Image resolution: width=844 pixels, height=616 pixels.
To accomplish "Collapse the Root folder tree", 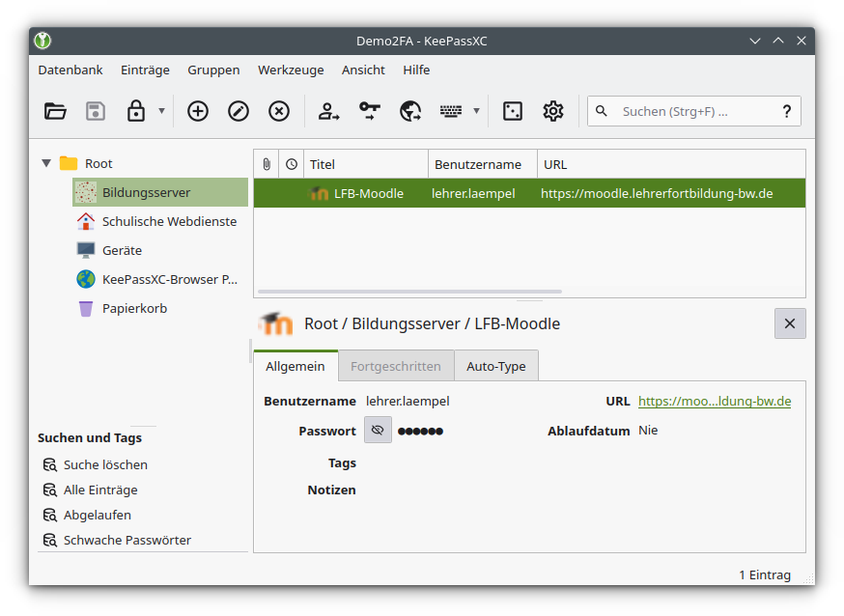I will (45, 163).
